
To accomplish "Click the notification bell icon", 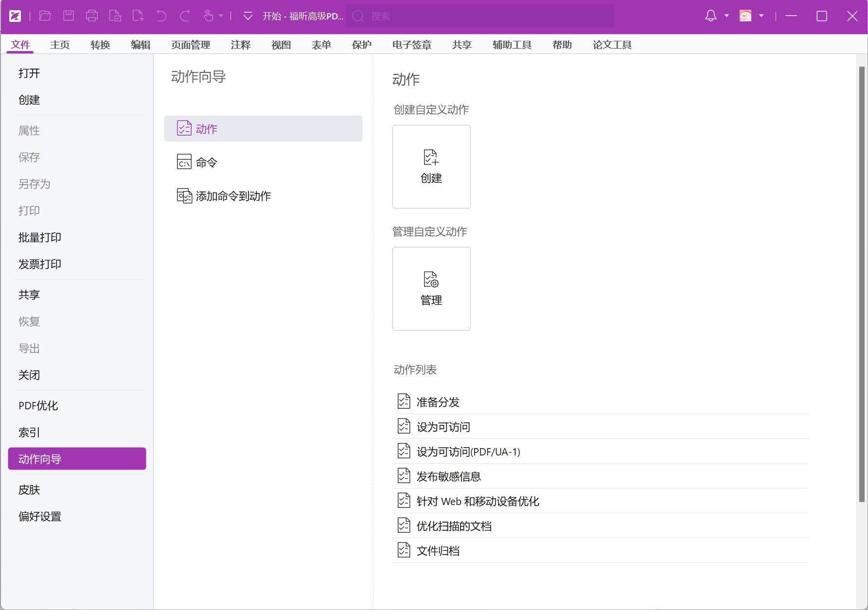I will coord(710,16).
